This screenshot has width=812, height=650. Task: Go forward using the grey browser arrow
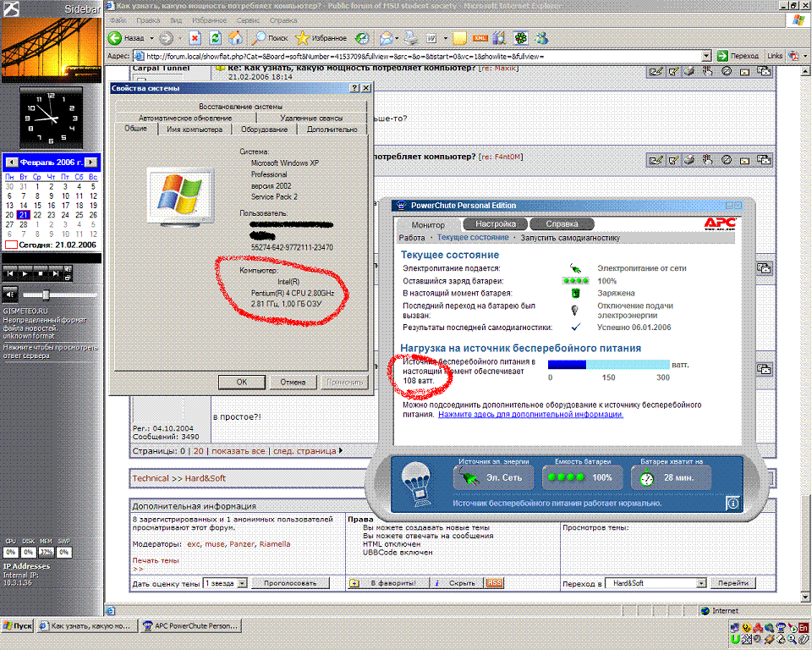pyautogui.click(x=166, y=38)
